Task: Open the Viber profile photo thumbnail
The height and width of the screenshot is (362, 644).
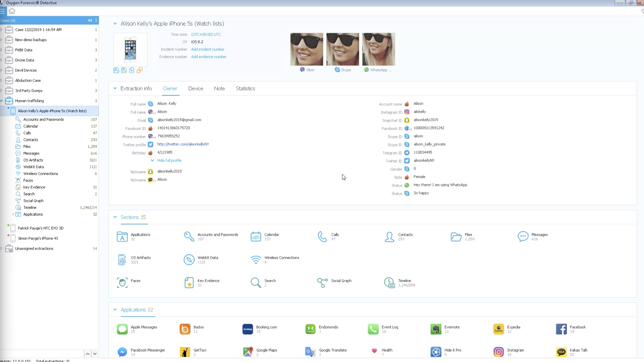Action: coord(306,49)
